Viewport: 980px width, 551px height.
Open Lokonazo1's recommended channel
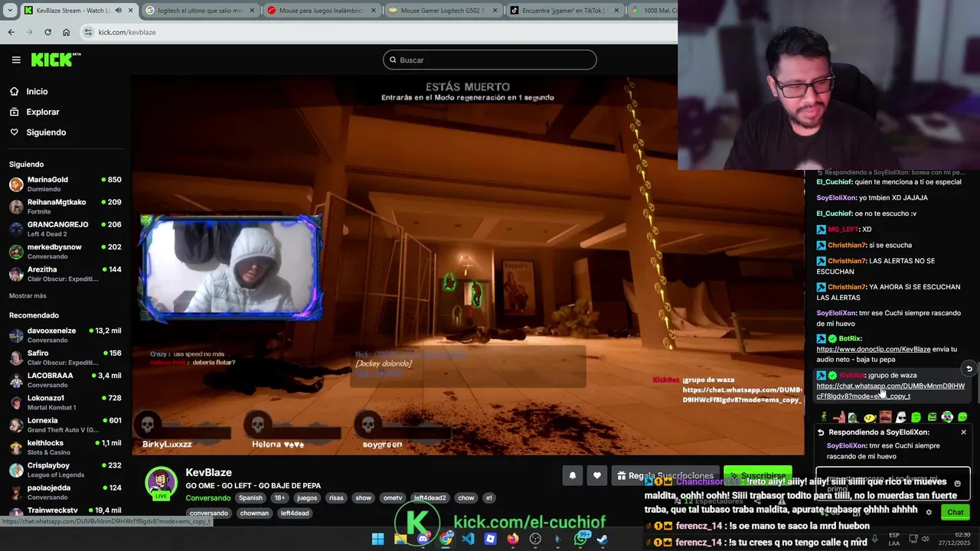65,403
